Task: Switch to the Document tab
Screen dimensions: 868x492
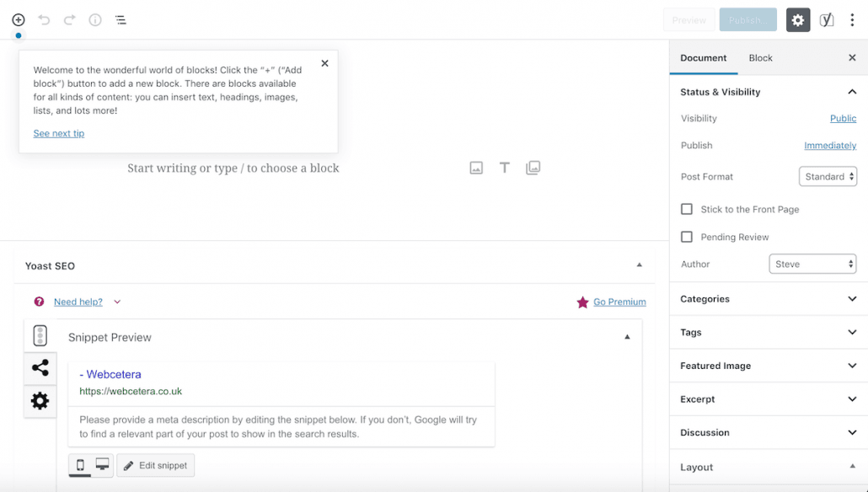Action: (703, 57)
